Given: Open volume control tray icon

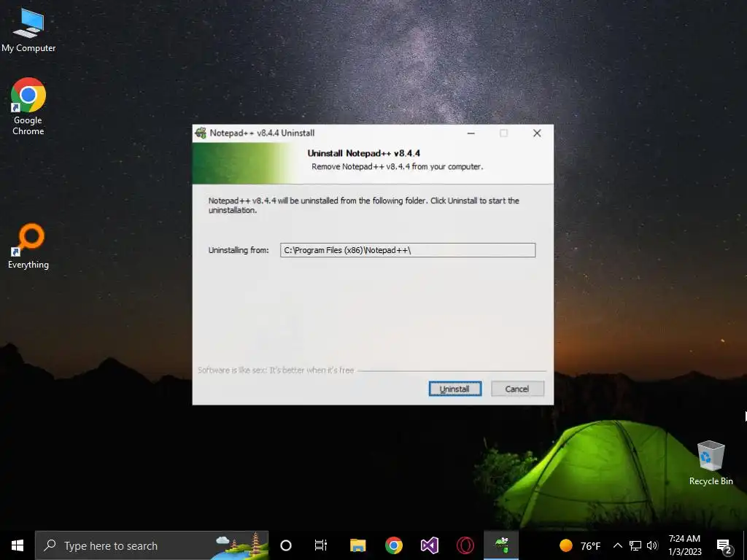Looking at the screenshot, I should coord(652,545).
